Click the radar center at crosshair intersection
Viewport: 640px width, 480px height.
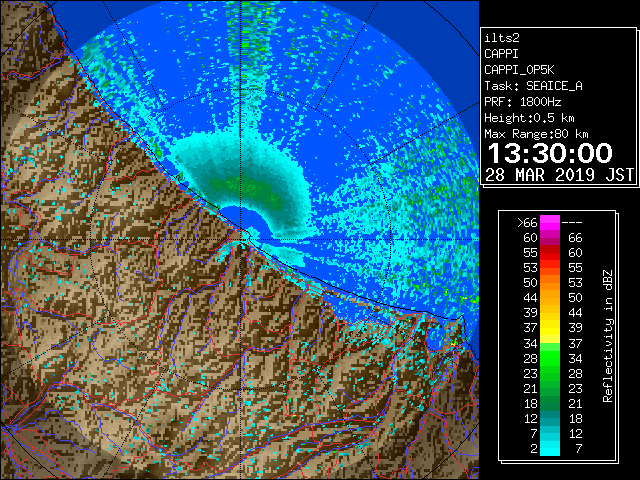point(242,239)
